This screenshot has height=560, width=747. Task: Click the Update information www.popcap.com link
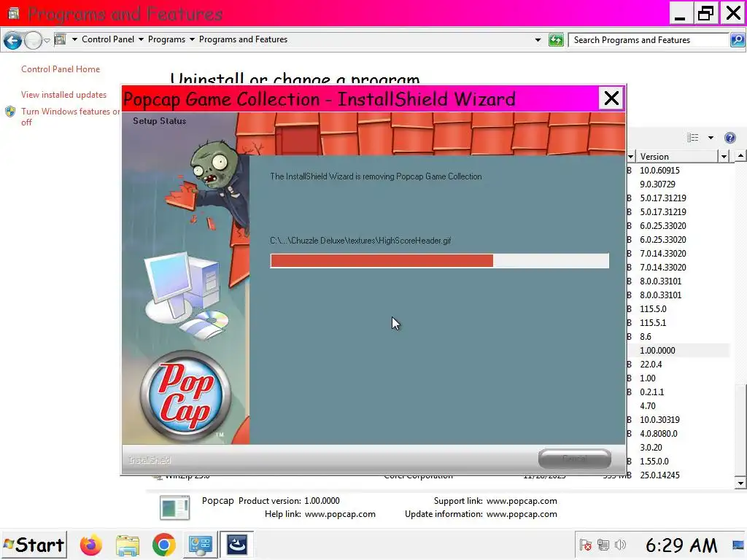[522, 514]
